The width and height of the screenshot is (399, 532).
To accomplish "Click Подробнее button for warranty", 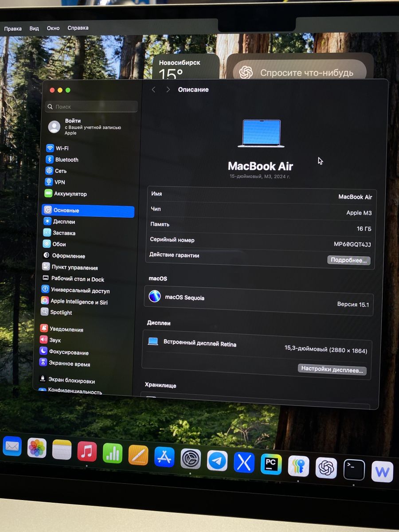I will pyautogui.click(x=349, y=260).
